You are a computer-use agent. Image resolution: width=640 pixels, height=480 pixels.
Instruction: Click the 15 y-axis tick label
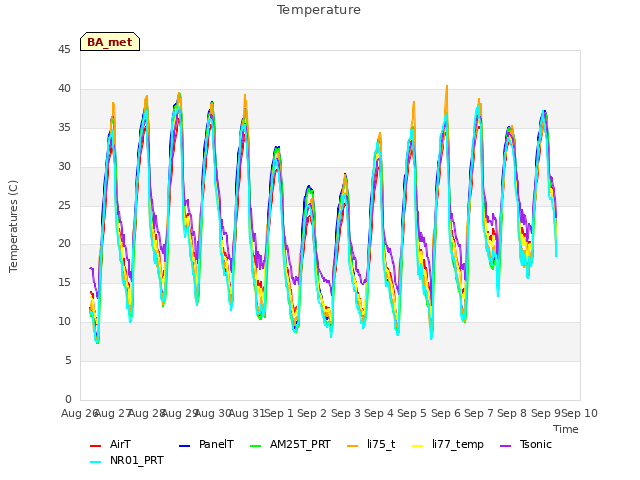click(x=64, y=282)
